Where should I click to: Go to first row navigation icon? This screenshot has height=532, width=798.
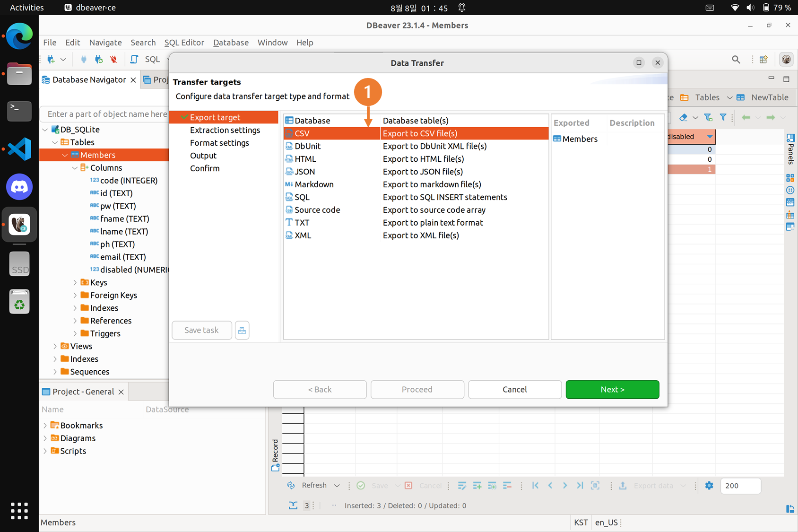pos(535,486)
